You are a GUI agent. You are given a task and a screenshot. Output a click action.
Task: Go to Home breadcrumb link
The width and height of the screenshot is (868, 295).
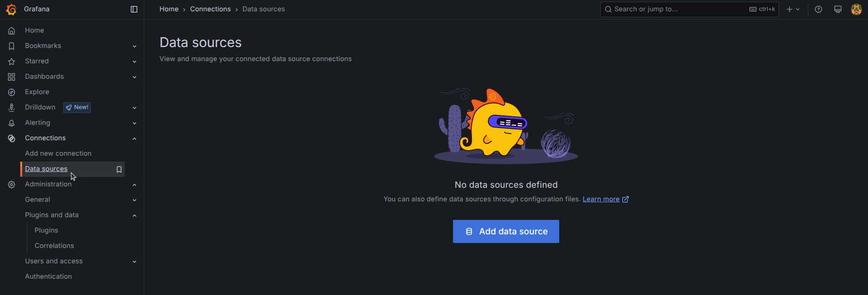(x=169, y=9)
